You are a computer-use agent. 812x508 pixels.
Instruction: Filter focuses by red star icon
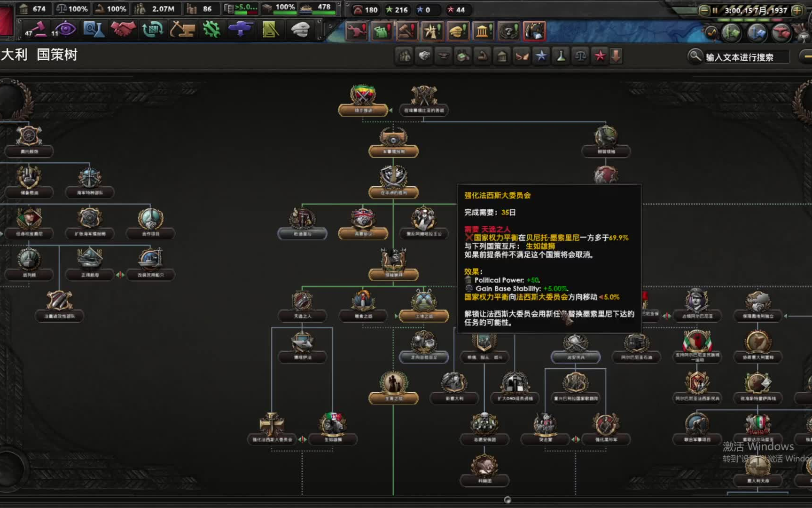(x=600, y=56)
